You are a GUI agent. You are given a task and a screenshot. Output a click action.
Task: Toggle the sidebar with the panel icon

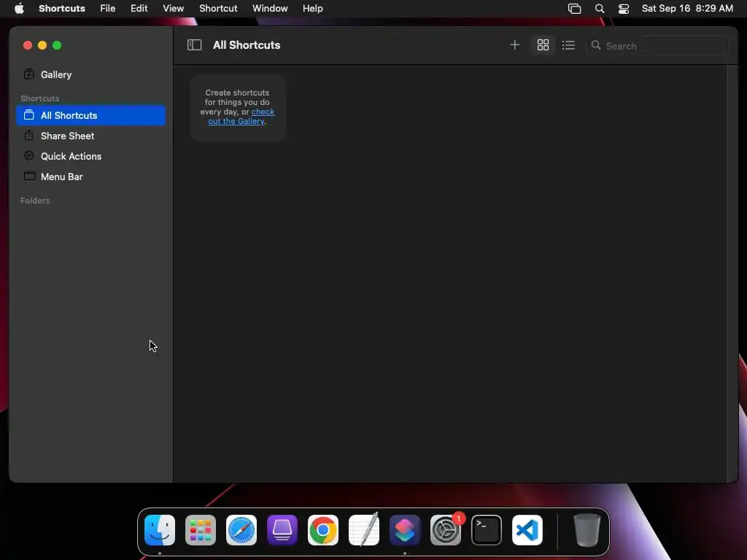[194, 45]
